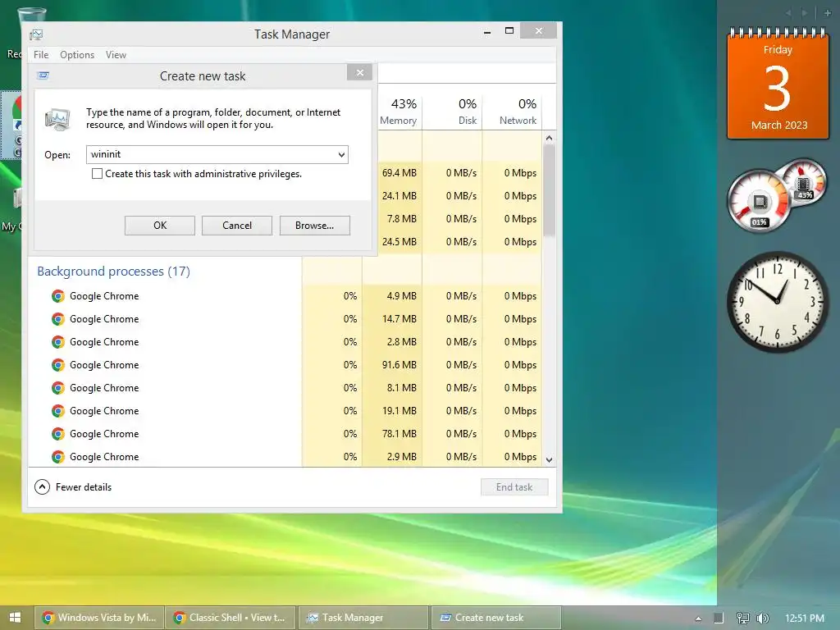This screenshot has height=630, width=840.
Task: Select the Google Chrome row using 2.9 MB
Action: pos(285,457)
